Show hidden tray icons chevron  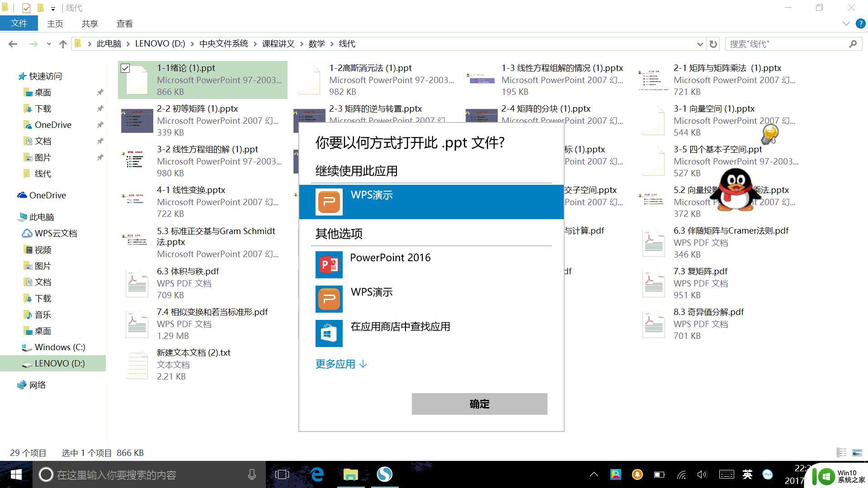594,474
